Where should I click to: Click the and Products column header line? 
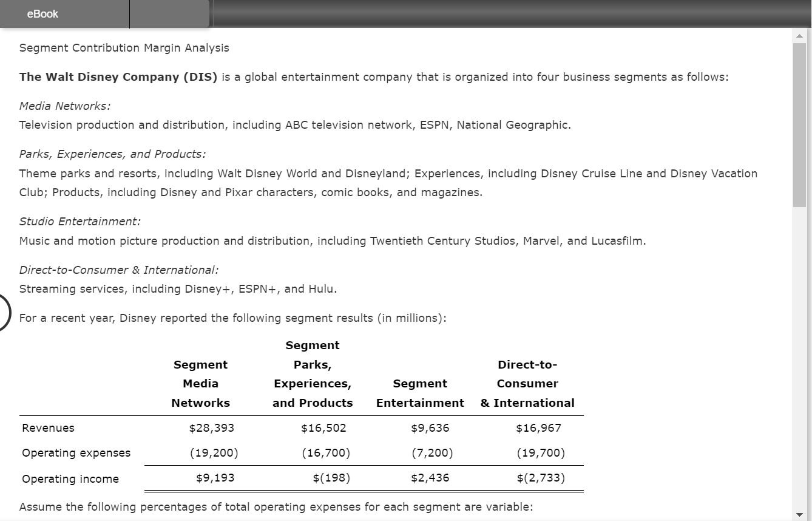tap(313, 403)
